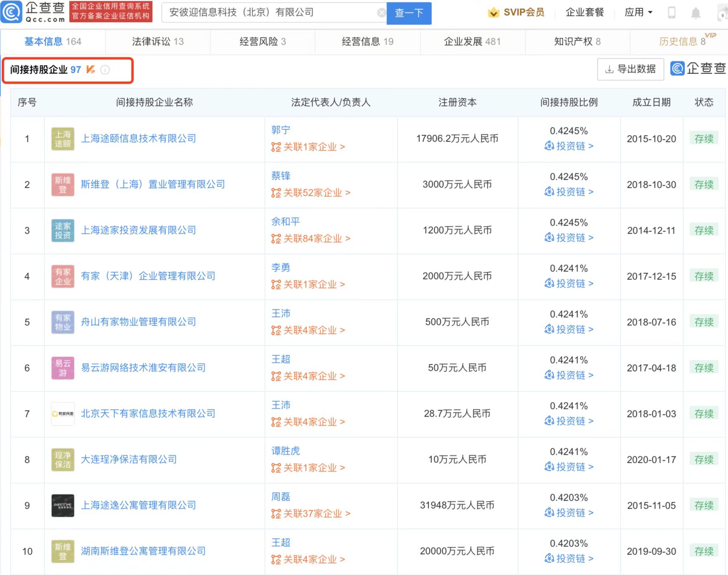Click 存续 status of row 1
The height and width of the screenshot is (575, 728).
(x=704, y=139)
